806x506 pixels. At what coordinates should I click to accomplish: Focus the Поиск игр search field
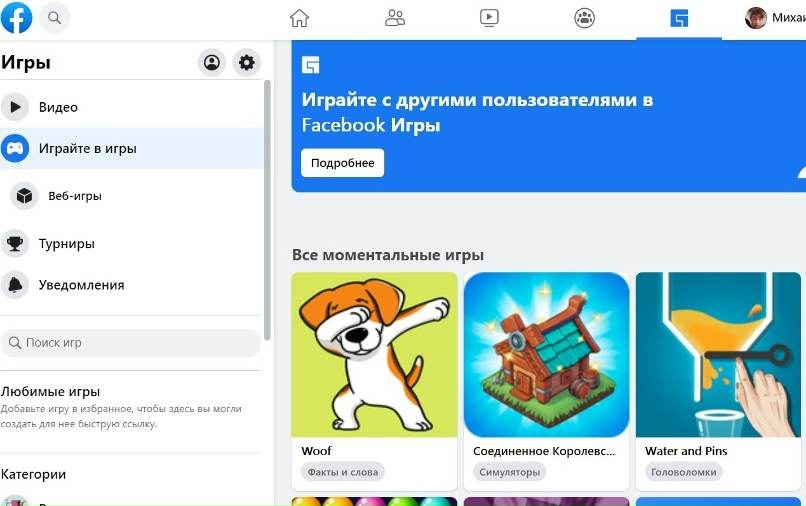(x=131, y=343)
